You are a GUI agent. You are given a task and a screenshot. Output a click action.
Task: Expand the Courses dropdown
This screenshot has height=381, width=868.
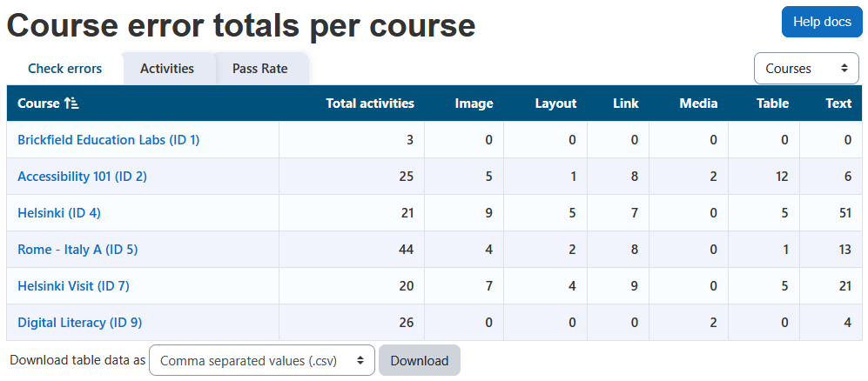click(x=807, y=69)
